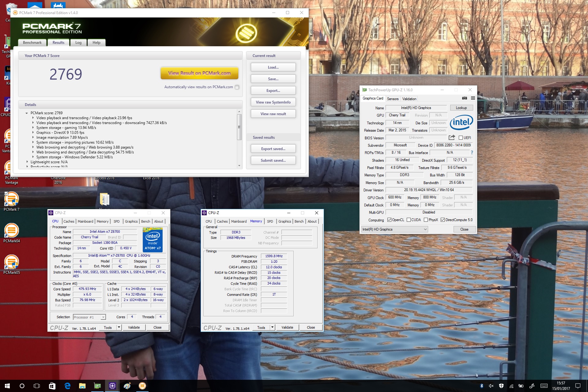The image size is (588, 392).
Task: Open the Action Center notification icon
Action: pyautogui.click(x=578, y=386)
